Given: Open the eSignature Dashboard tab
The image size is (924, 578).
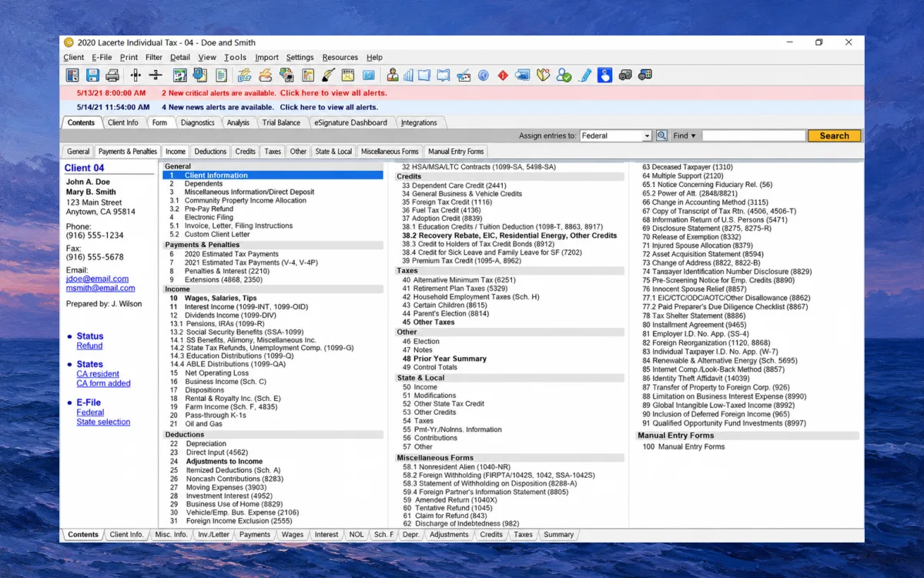Looking at the screenshot, I should 351,122.
